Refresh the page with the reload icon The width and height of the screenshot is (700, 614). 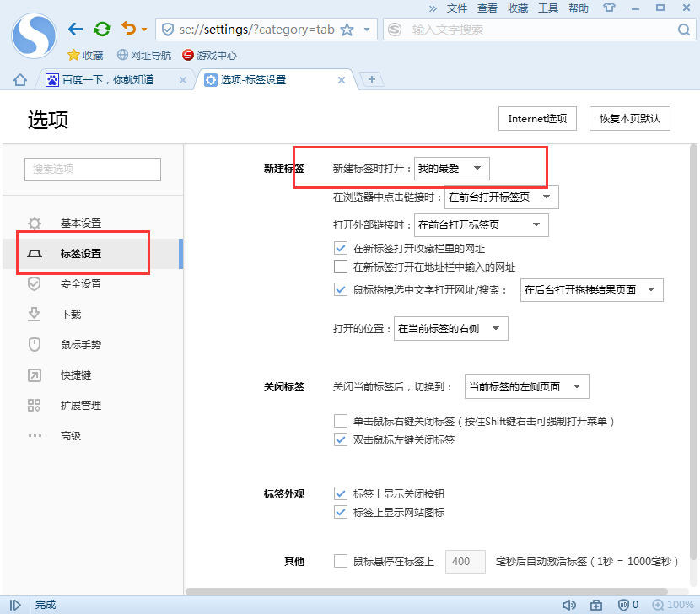point(102,28)
